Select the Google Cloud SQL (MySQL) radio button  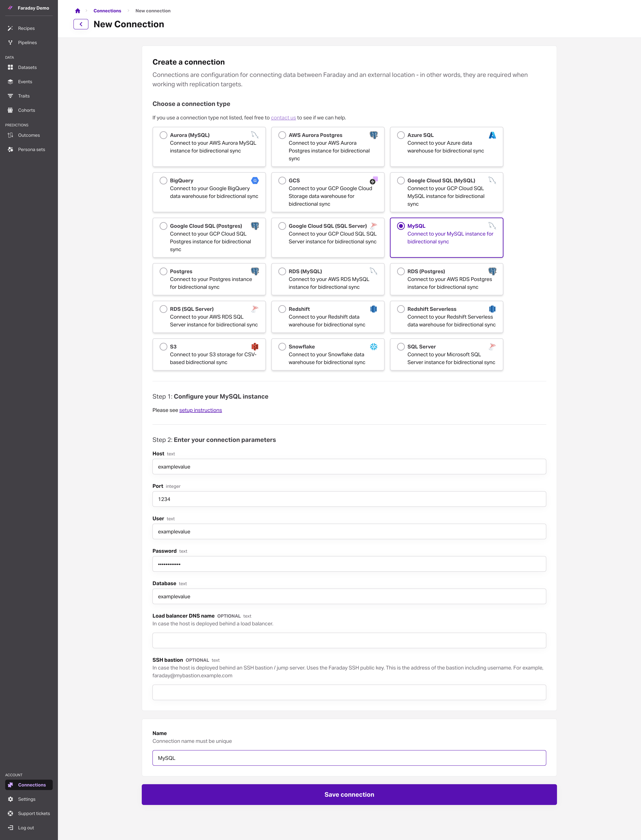click(401, 181)
